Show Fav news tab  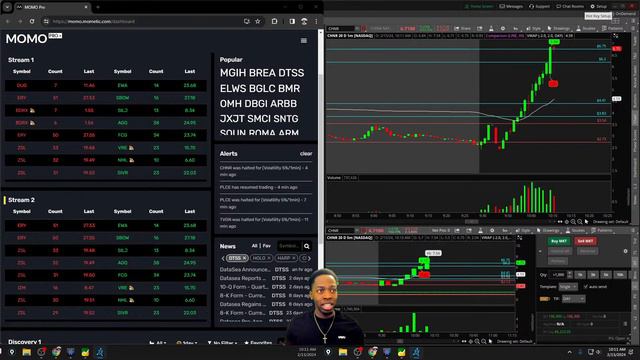pos(267,246)
